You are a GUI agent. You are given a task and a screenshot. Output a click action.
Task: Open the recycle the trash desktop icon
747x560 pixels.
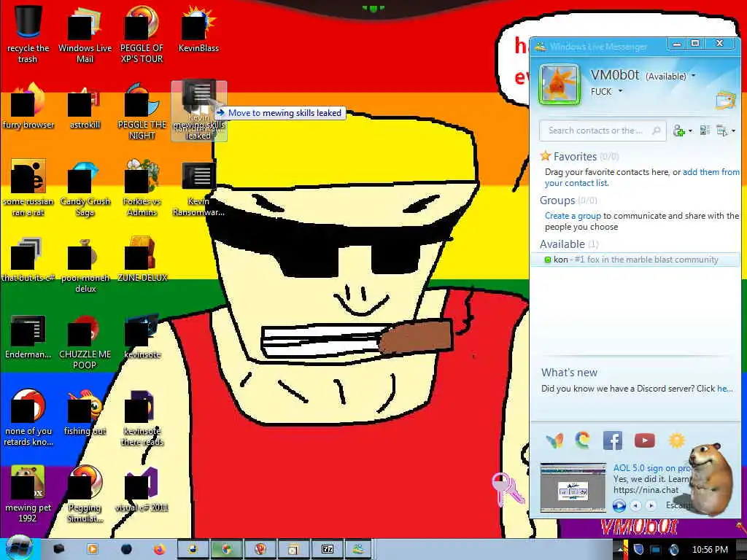point(28,34)
